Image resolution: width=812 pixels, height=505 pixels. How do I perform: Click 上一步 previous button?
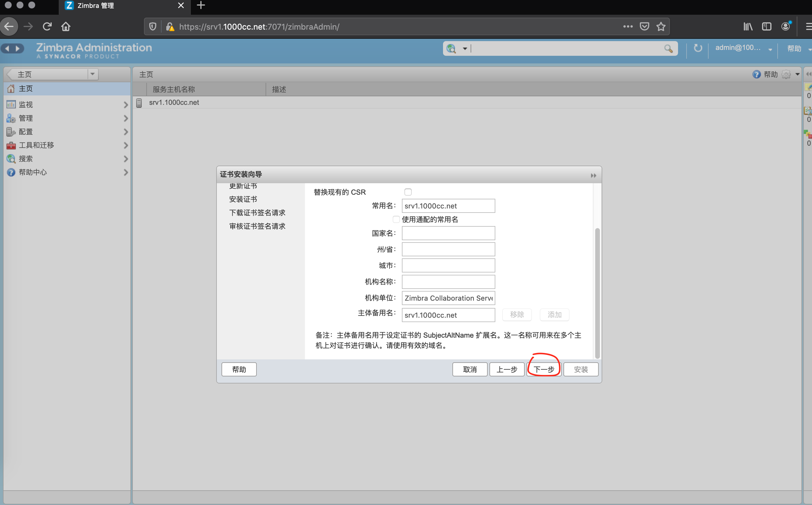click(x=506, y=369)
